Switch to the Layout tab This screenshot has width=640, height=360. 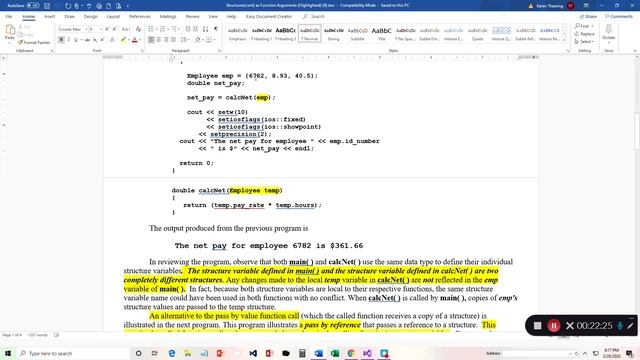tap(113, 17)
